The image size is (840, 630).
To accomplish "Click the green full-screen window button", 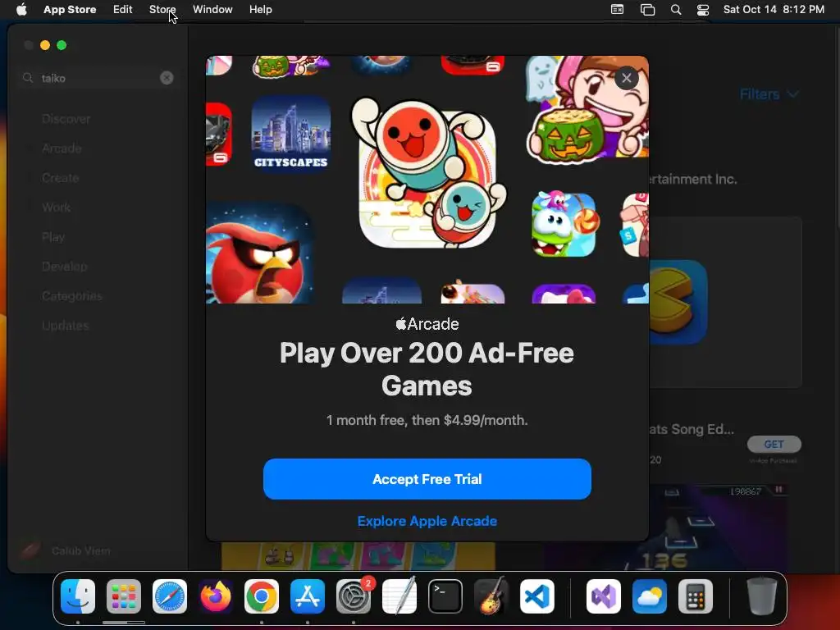I will [x=62, y=46].
